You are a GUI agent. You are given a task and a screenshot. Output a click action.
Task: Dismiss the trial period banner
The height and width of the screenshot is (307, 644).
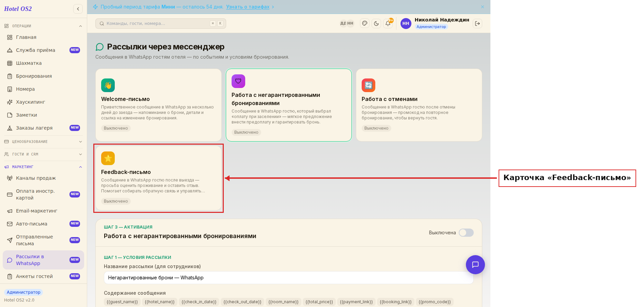[483, 7]
